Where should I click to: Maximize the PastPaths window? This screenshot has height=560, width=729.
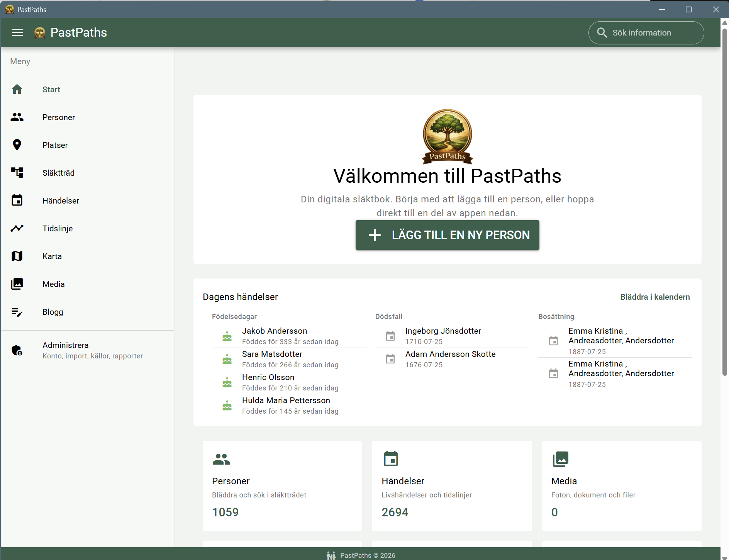688,9
